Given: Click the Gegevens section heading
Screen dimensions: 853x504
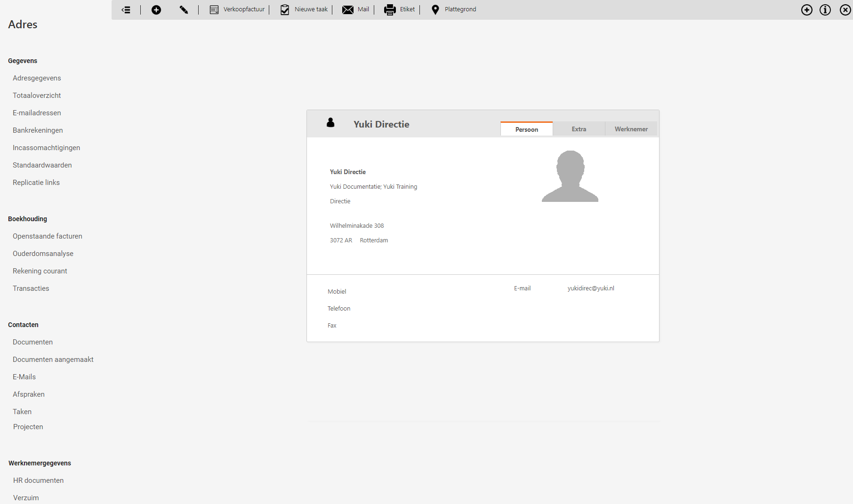Looking at the screenshot, I should [x=23, y=61].
